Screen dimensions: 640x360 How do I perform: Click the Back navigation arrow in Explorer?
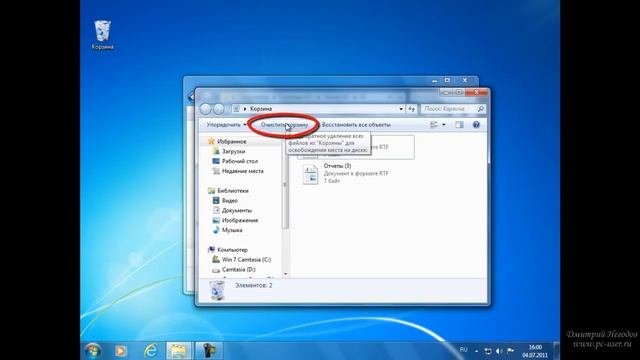205,109
